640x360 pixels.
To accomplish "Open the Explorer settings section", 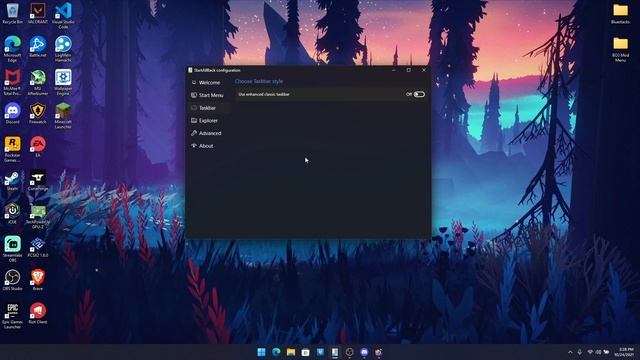I will click(209, 120).
